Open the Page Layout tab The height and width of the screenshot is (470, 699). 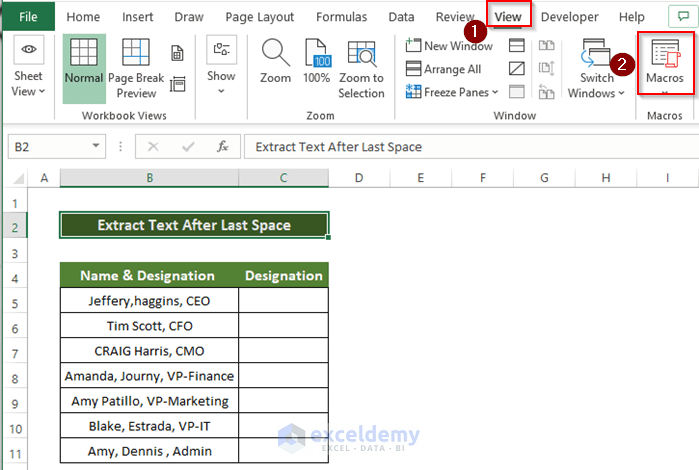259,17
